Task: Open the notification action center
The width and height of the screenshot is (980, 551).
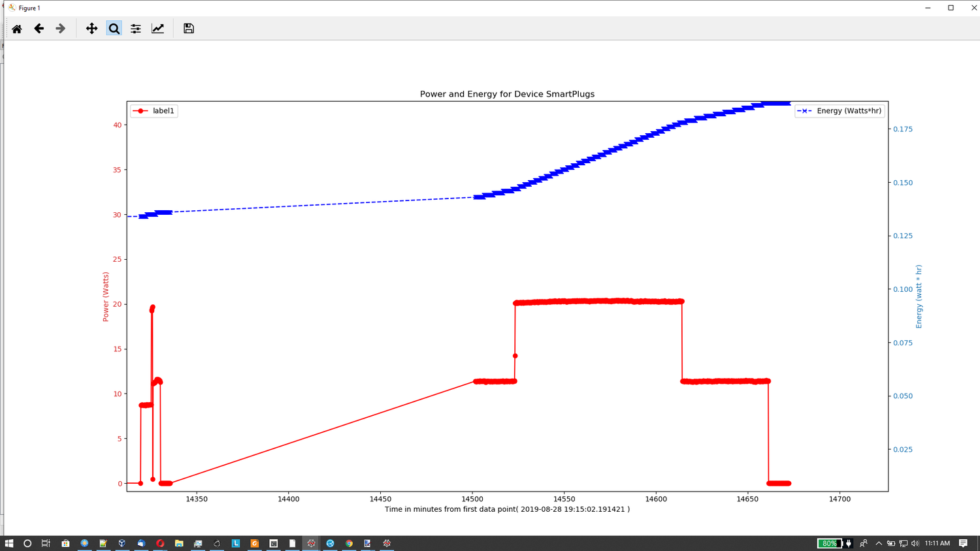Action: coord(963,543)
